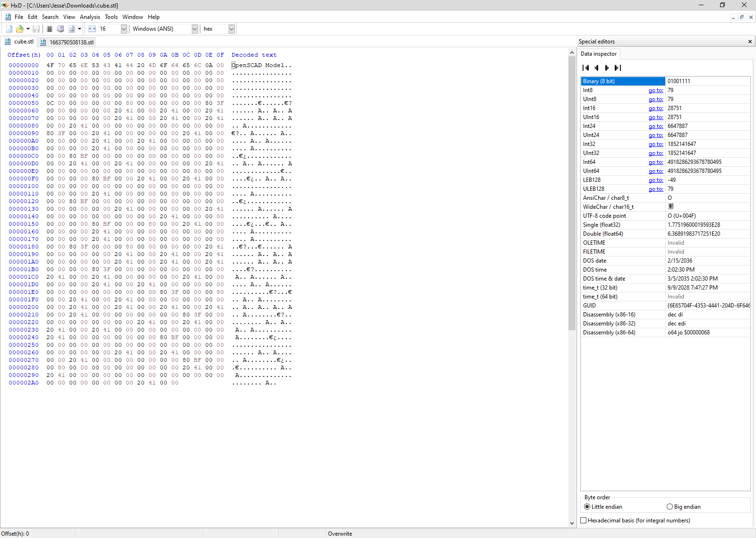Viewport: 756px width, 538px height.
Task: Click go to link for UInt16
Action: [x=656, y=117]
